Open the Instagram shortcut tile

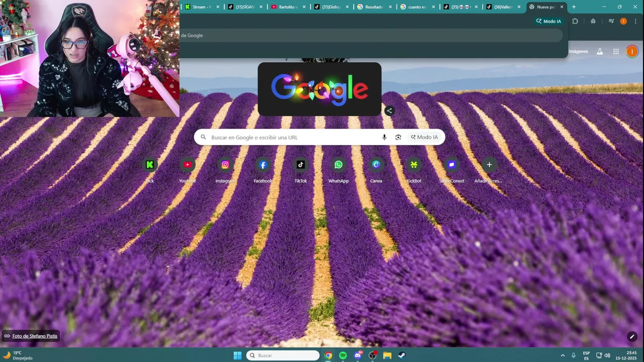(225, 170)
